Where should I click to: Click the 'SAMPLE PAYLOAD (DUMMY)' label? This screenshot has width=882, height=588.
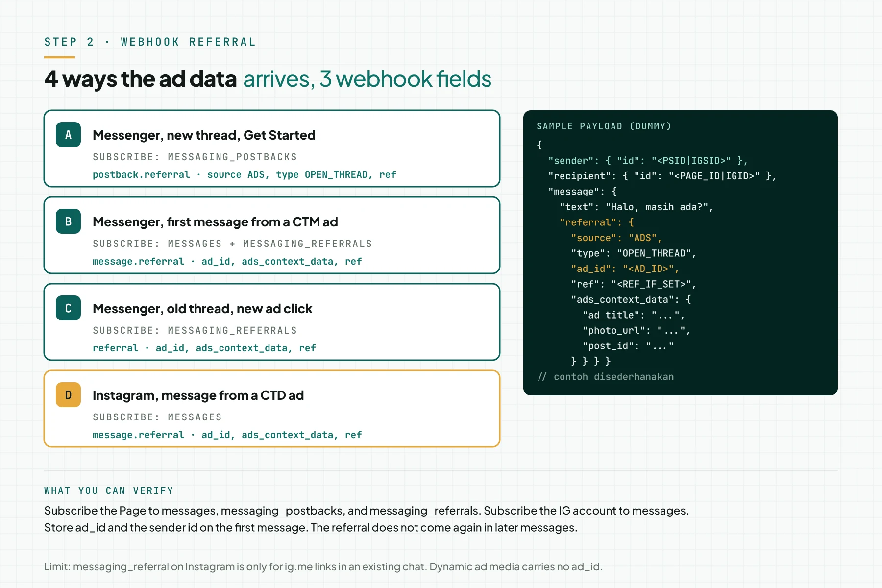tap(604, 126)
